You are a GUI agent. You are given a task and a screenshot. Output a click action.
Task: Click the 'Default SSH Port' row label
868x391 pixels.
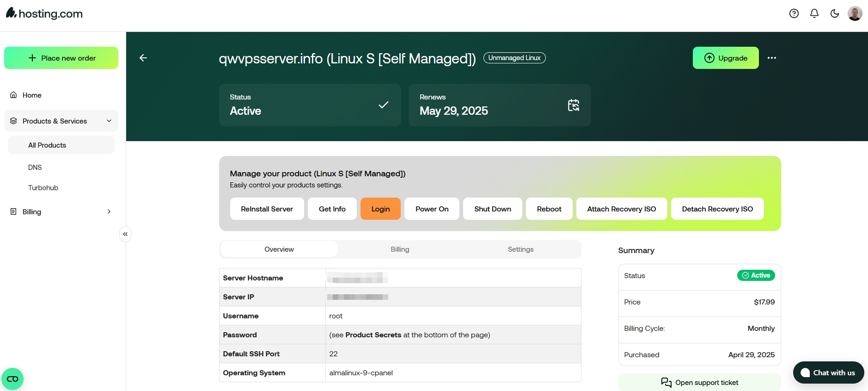(x=251, y=354)
